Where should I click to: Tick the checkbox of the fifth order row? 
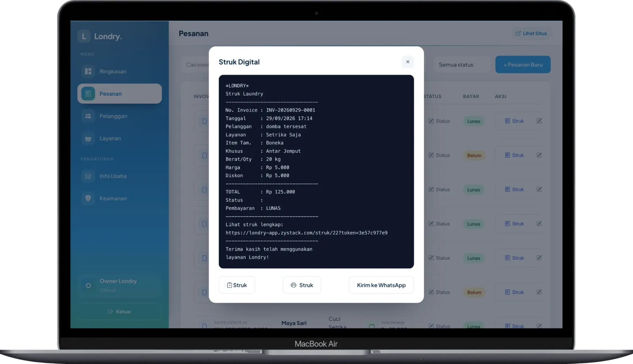point(204,258)
